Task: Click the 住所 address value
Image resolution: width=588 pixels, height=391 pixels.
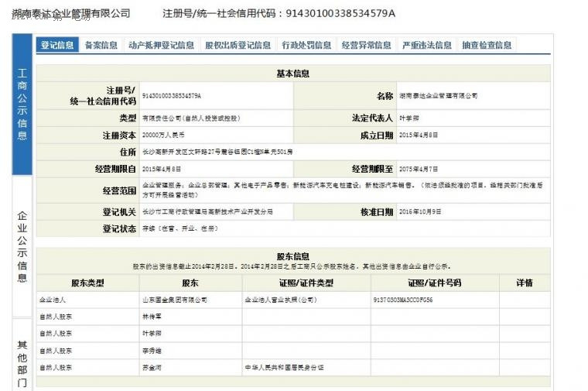Action: pyautogui.click(x=217, y=152)
